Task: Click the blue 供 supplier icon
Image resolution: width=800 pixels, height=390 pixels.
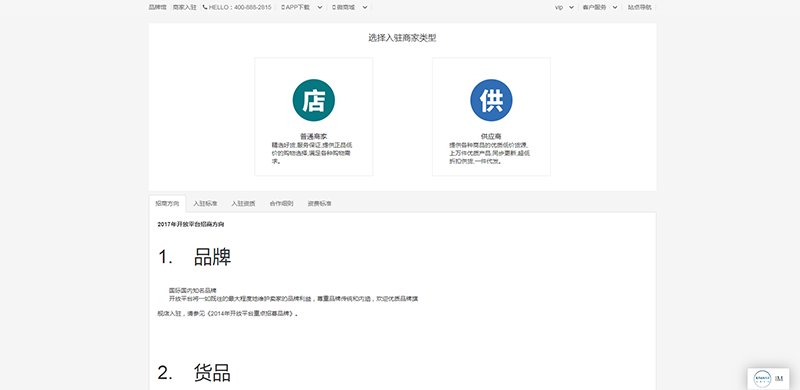Action: 491,100
